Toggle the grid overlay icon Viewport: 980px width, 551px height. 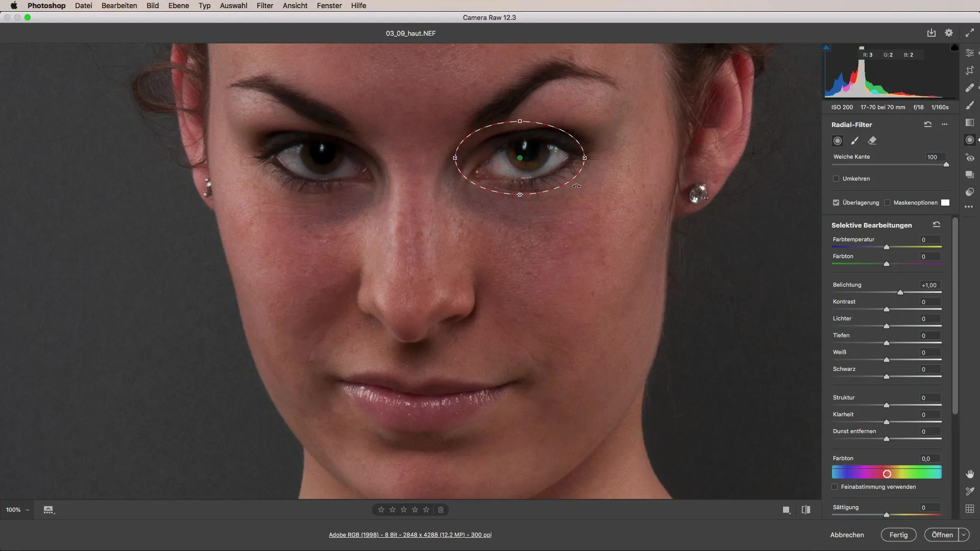970,509
